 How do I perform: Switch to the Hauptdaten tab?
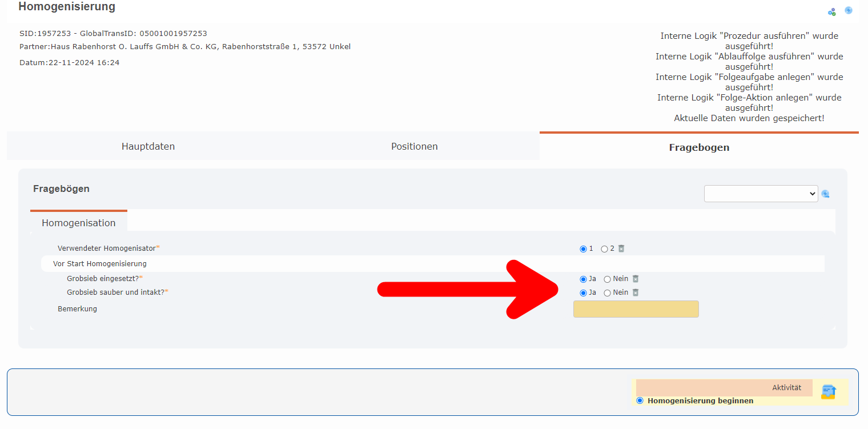coord(148,146)
